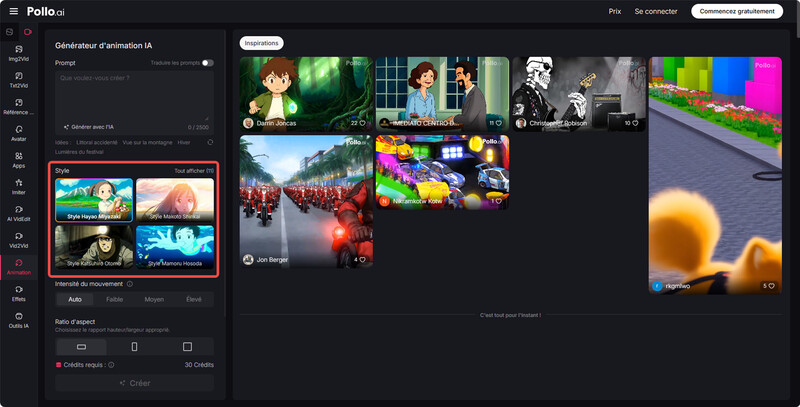
Task: Select the Avatar icon in sidebar
Action: [19, 133]
